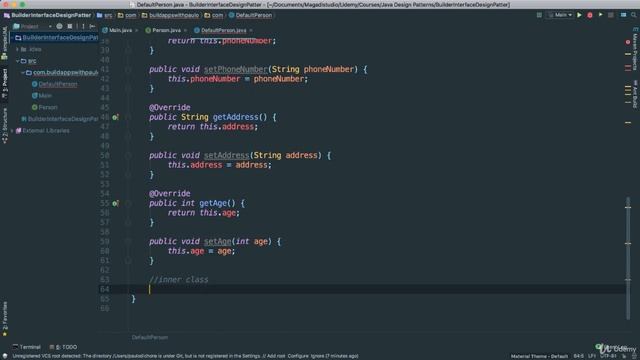Close the Person.java tab

[185, 31]
